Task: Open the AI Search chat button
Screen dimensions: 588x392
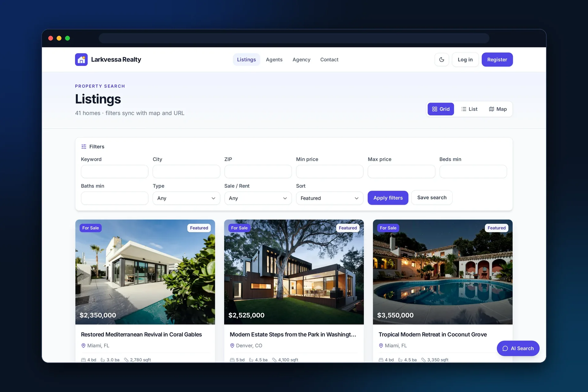Action: [x=518, y=348]
